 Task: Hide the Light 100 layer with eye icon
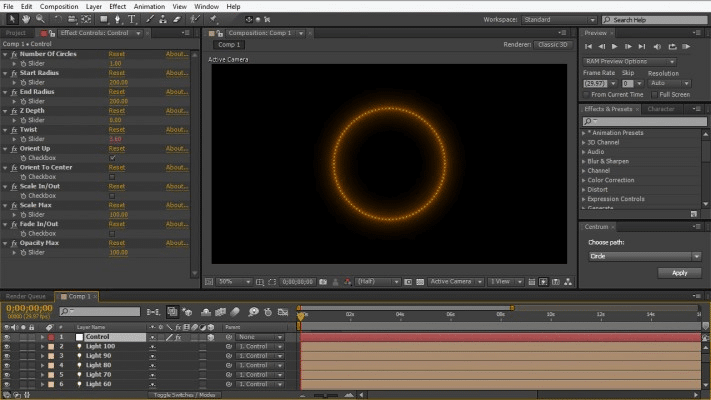[x=8, y=346]
